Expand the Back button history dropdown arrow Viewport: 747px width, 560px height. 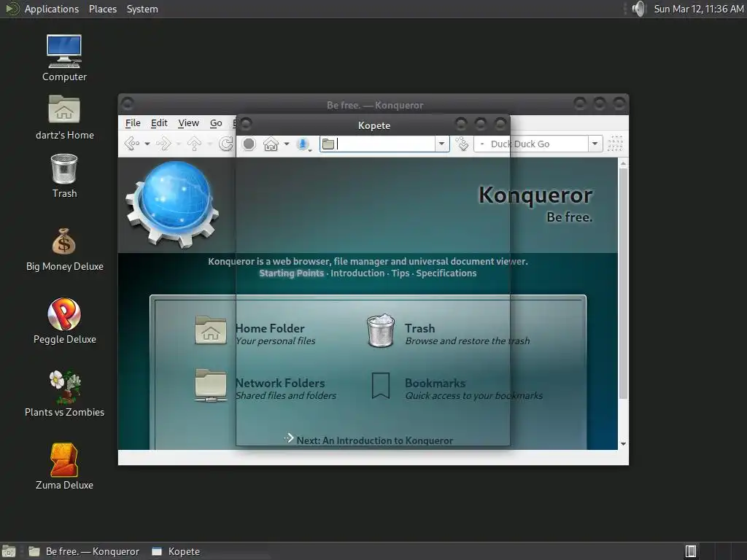147,144
